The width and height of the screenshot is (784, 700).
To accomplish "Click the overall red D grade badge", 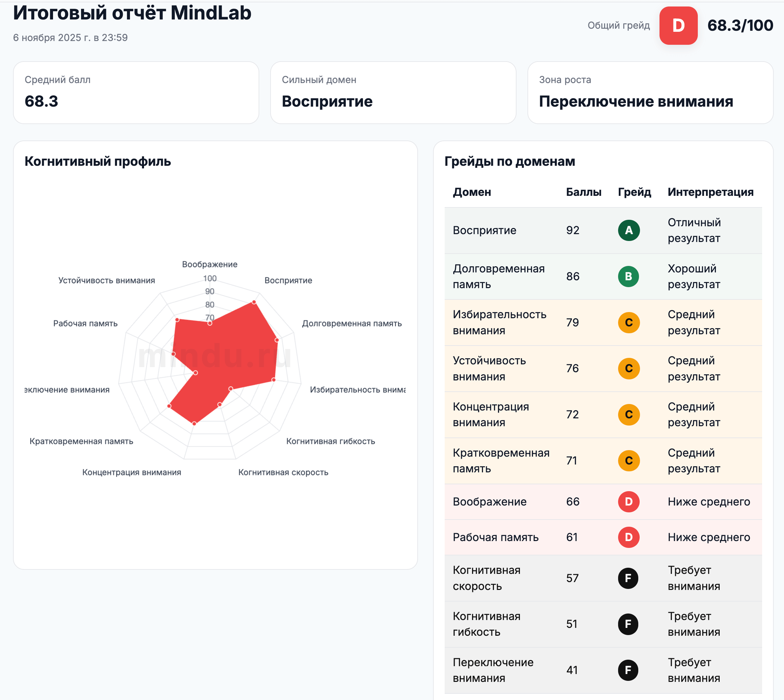I will (678, 26).
